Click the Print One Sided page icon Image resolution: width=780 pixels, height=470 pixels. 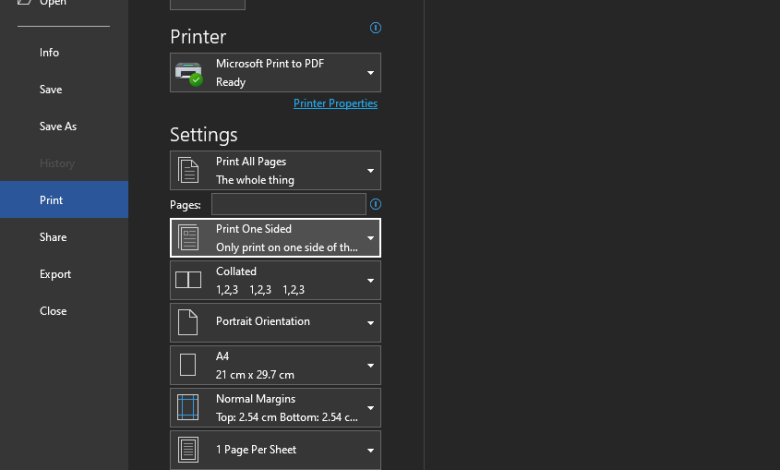pyautogui.click(x=188, y=237)
